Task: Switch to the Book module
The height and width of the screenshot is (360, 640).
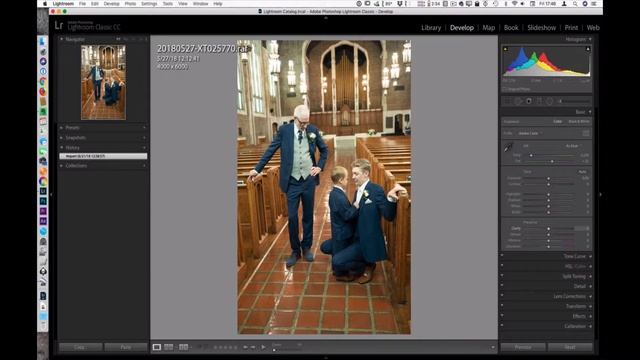Action: tap(511, 28)
